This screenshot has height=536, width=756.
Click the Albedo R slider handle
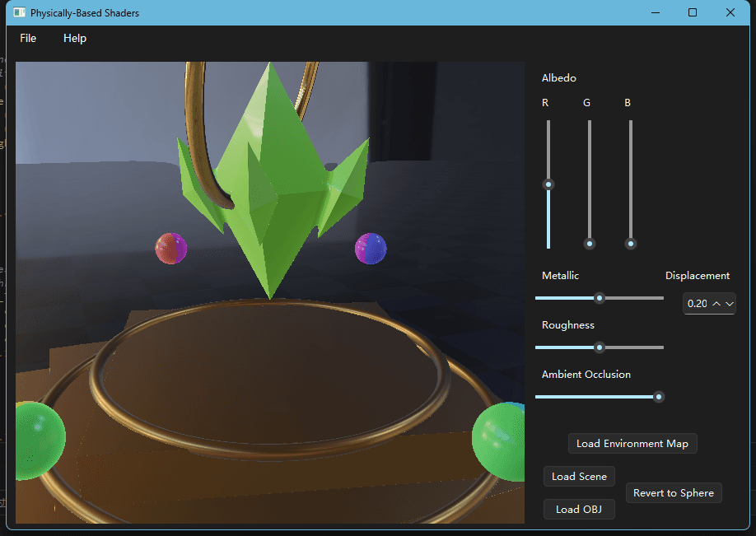pos(548,184)
